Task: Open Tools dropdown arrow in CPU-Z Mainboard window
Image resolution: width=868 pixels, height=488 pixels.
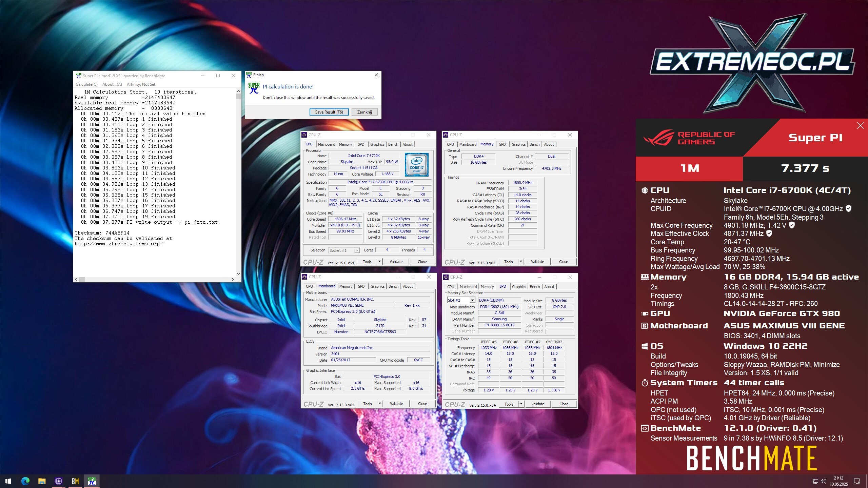Action: (380, 404)
